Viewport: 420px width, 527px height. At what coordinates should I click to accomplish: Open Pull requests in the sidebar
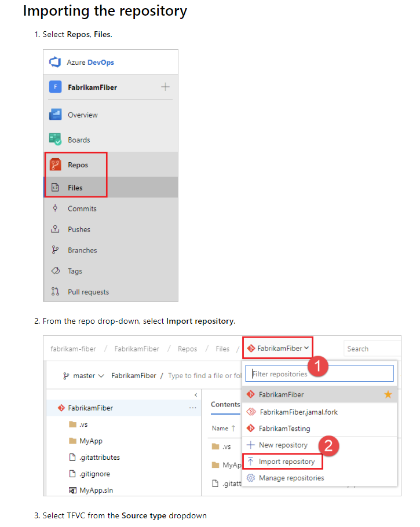(88, 292)
